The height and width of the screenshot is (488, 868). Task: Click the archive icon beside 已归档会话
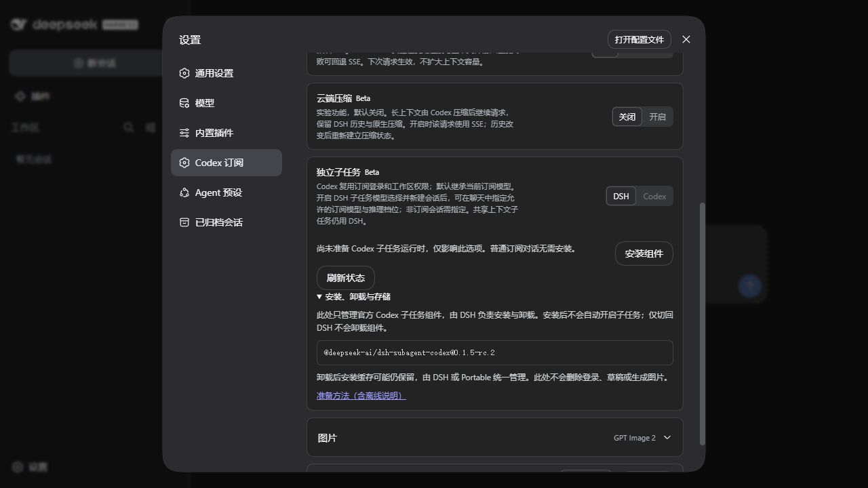[x=184, y=222]
